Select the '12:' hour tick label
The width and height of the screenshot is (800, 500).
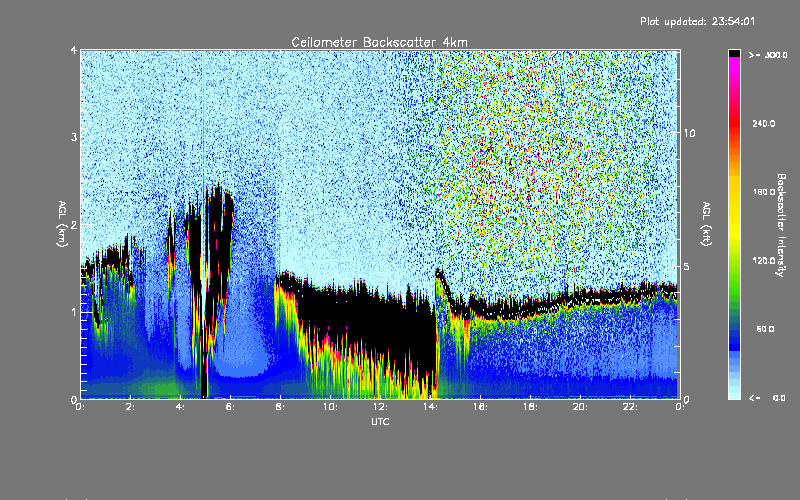point(380,407)
